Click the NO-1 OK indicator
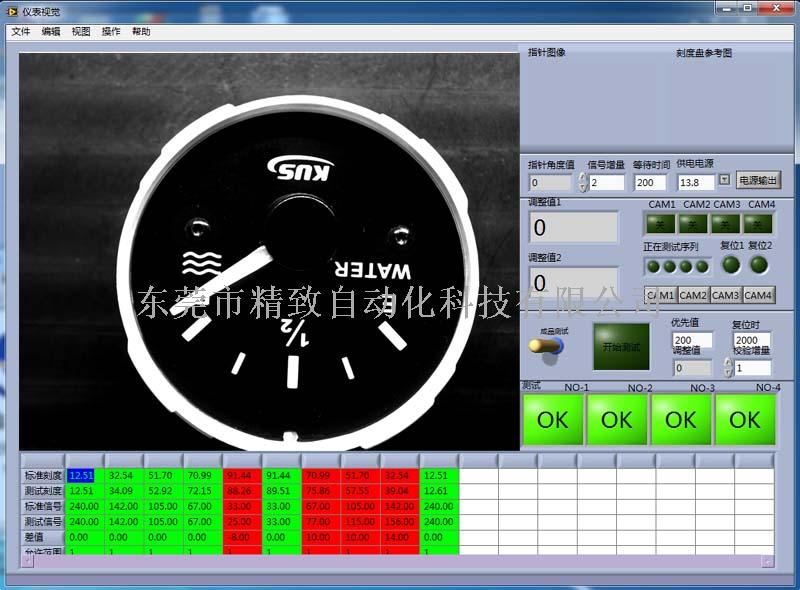800x590 pixels. [x=553, y=420]
